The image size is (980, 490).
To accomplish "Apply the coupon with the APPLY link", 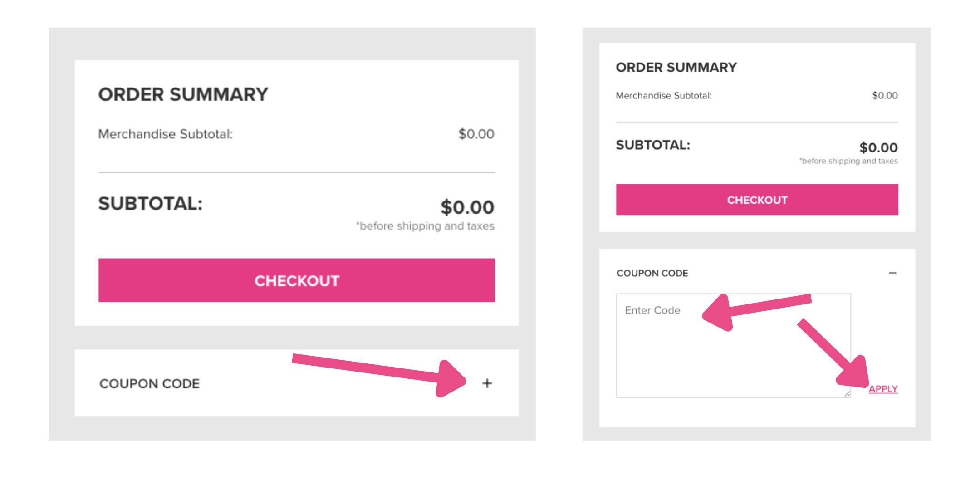I will (883, 389).
